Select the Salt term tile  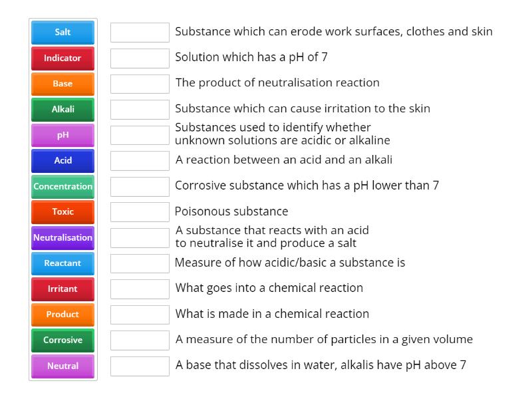(63, 32)
